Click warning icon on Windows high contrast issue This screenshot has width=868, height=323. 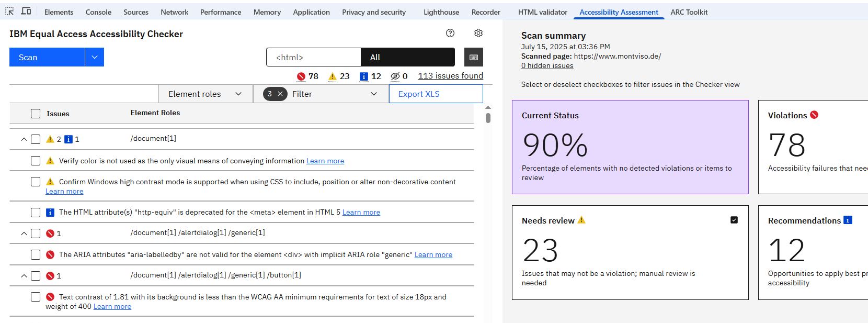pos(50,182)
